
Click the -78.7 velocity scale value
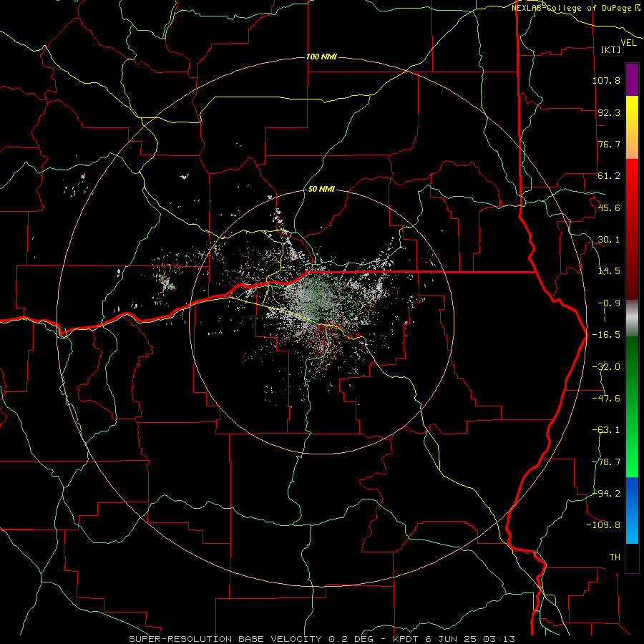606,462
